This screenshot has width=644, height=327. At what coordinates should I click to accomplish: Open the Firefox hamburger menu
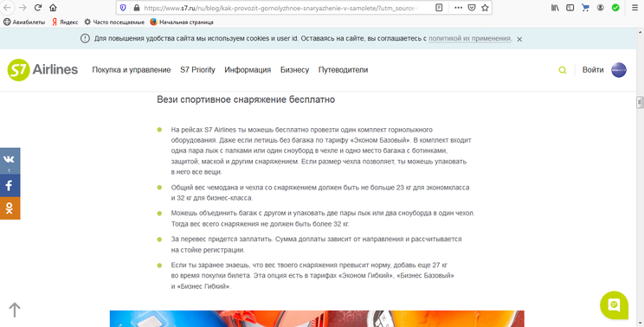(635, 8)
